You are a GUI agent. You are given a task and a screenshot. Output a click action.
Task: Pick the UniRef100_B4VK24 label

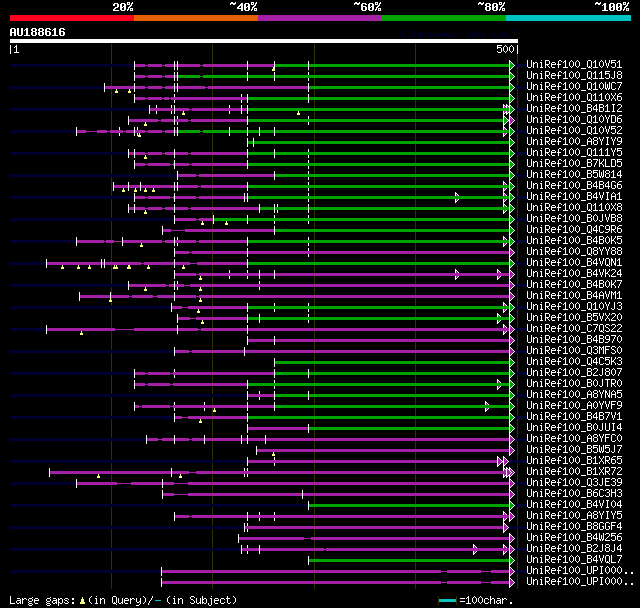pos(574,274)
